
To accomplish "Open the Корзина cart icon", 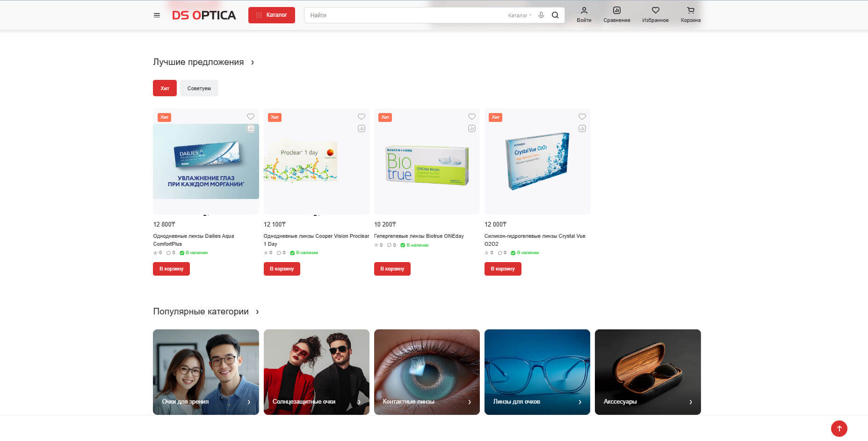I will pyautogui.click(x=690, y=14).
